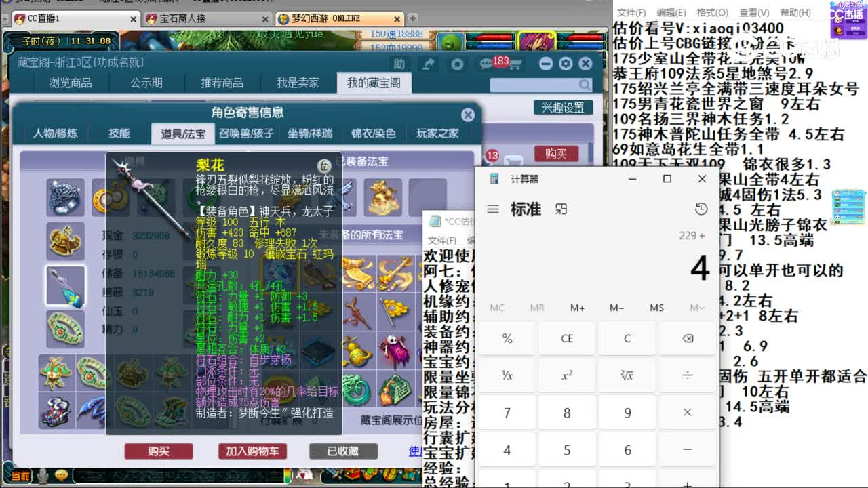The image size is (868, 488).
Task: Select the silver ring item icon
Action: pyautogui.click(x=65, y=197)
